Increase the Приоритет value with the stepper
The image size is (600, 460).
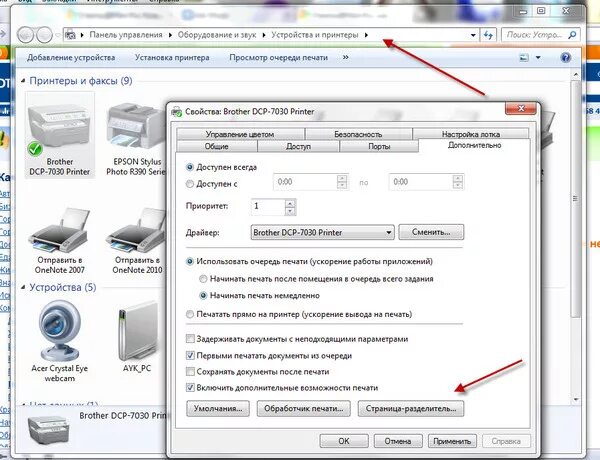[x=290, y=204]
